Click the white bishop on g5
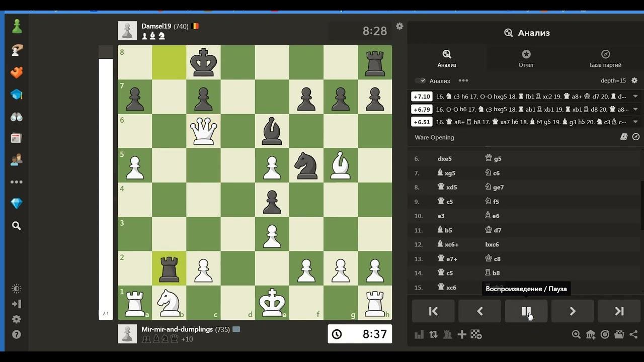This screenshot has width=644, height=362. (x=341, y=165)
